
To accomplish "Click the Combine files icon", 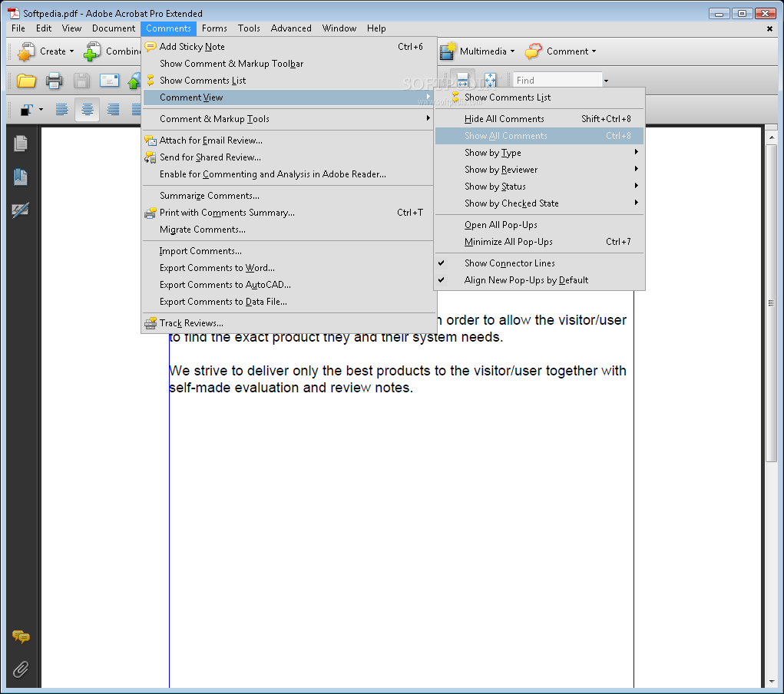I will click(92, 51).
